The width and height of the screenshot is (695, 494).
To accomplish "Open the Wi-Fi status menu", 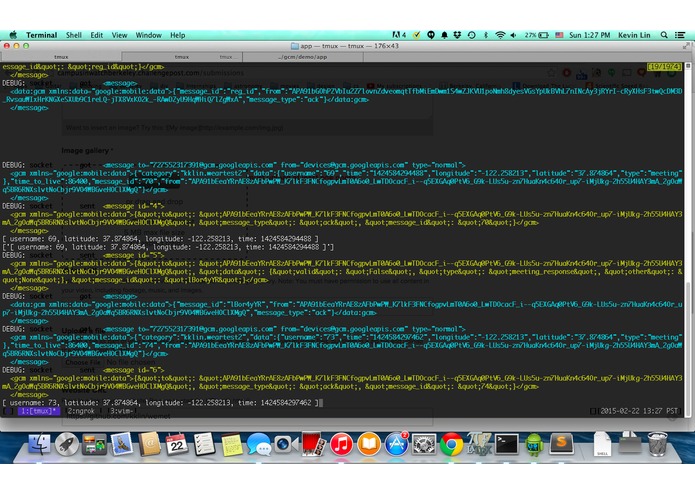I will click(500, 35).
